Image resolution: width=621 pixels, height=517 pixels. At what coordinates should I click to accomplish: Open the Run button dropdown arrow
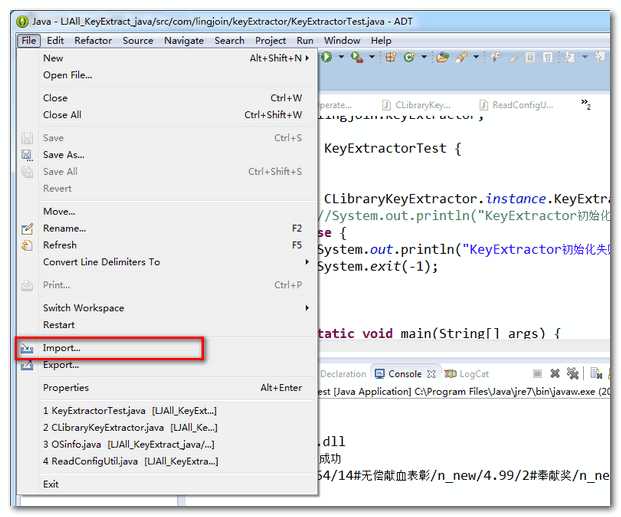(x=341, y=57)
